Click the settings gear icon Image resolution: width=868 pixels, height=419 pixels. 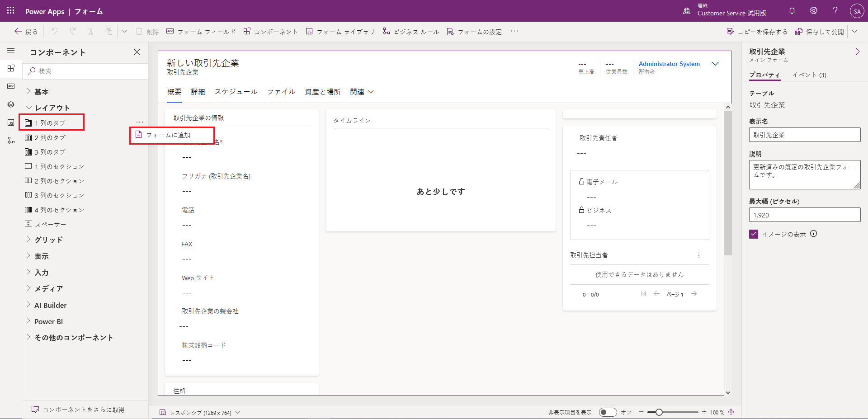click(x=813, y=10)
